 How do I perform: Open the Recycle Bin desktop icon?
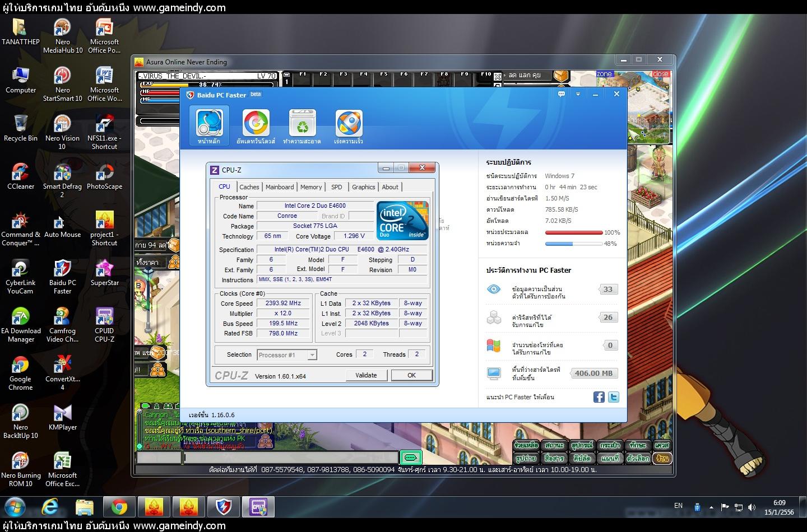pyautogui.click(x=21, y=128)
